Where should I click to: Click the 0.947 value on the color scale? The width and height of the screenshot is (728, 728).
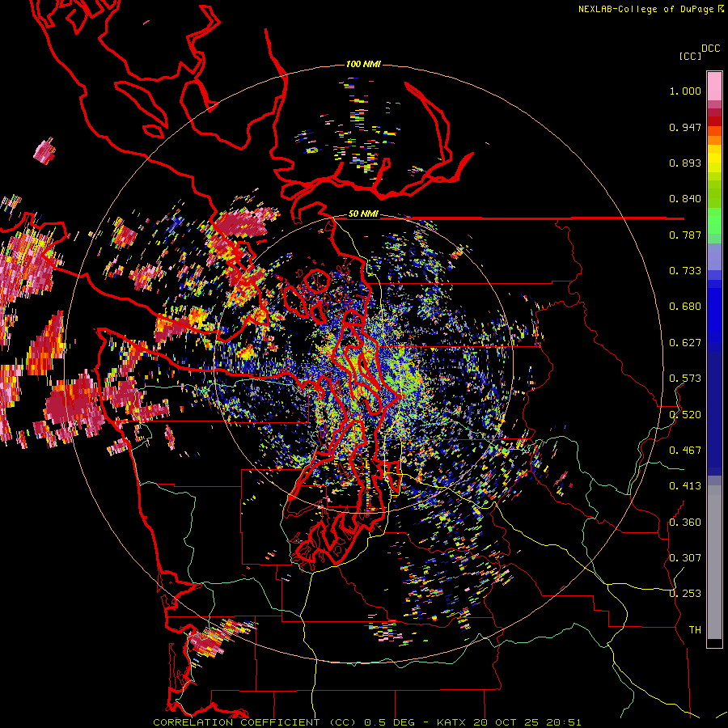click(x=685, y=127)
